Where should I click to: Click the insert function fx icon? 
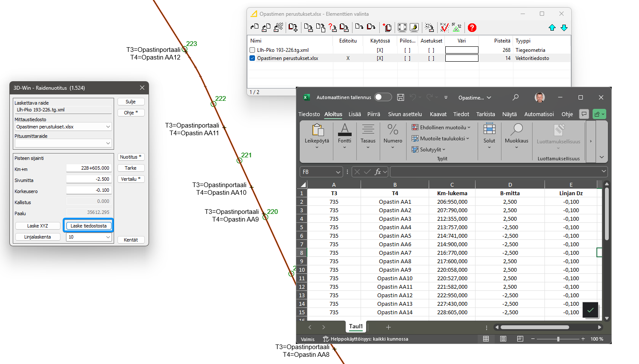[378, 172]
